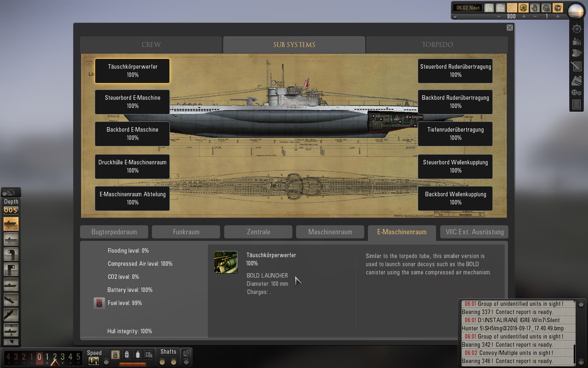Viewport: 588px width, 368px height.
Task: Open the lined list icon at sidebar bottom
Action: pyautogui.click(x=577, y=105)
